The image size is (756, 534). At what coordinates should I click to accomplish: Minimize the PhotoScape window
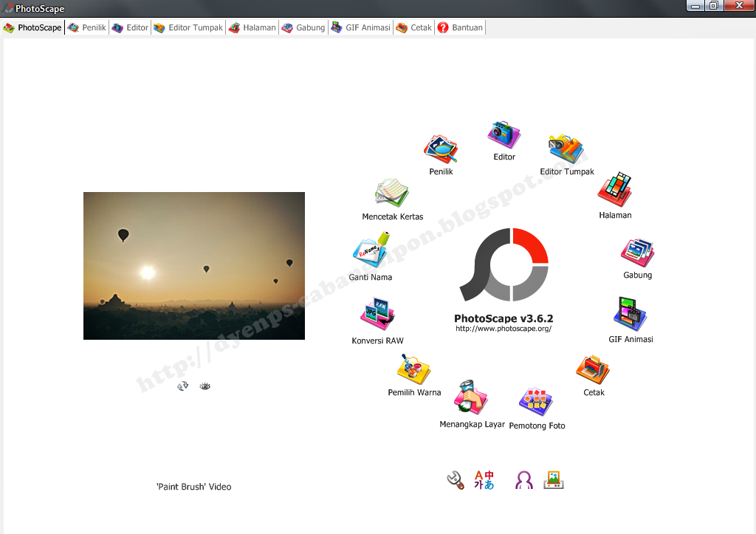[695, 6]
